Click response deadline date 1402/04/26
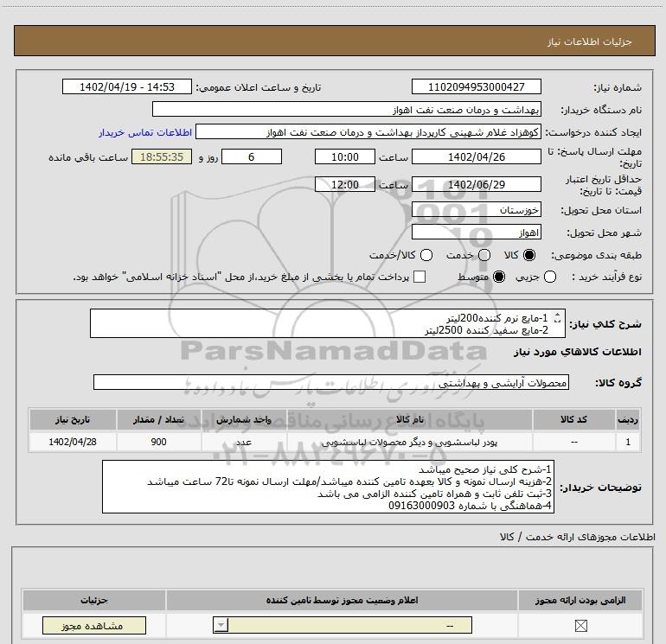The height and width of the screenshot is (644, 666). pyautogui.click(x=476, y=156)
